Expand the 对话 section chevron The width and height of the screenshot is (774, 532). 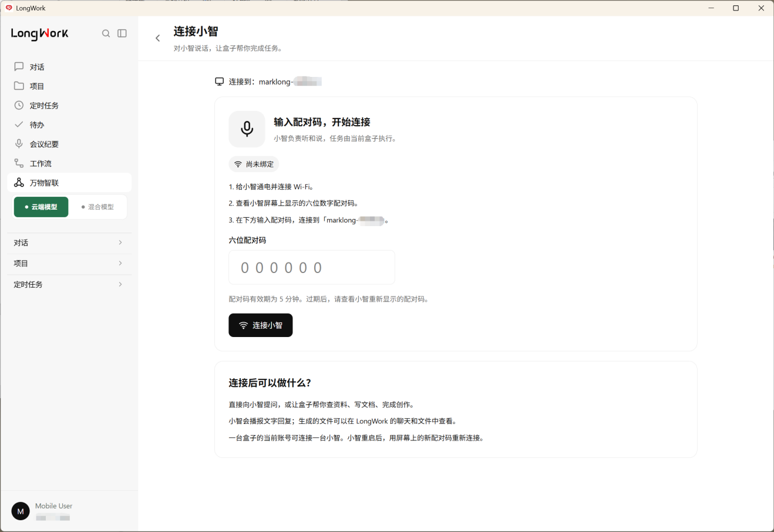click(120, 243)
